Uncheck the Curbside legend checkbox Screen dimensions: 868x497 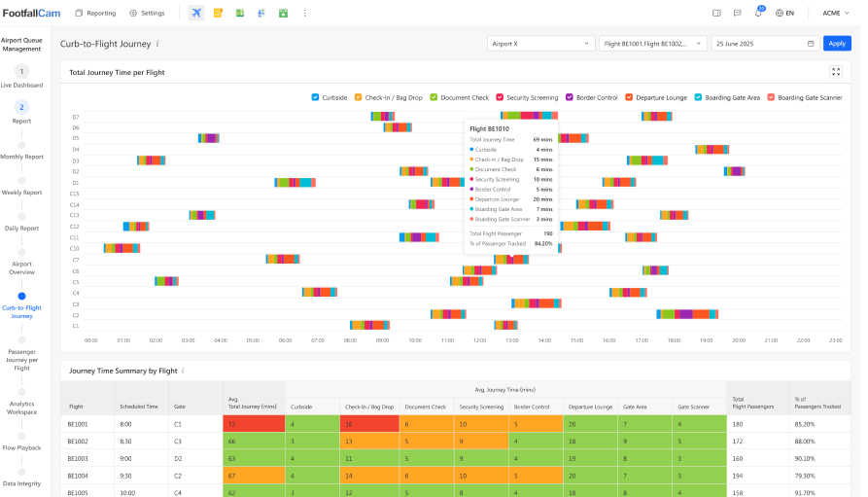coord(315,97)
